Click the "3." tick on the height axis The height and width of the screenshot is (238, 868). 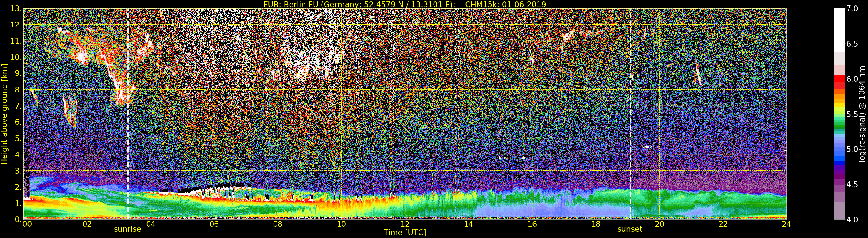coord(18,171)
